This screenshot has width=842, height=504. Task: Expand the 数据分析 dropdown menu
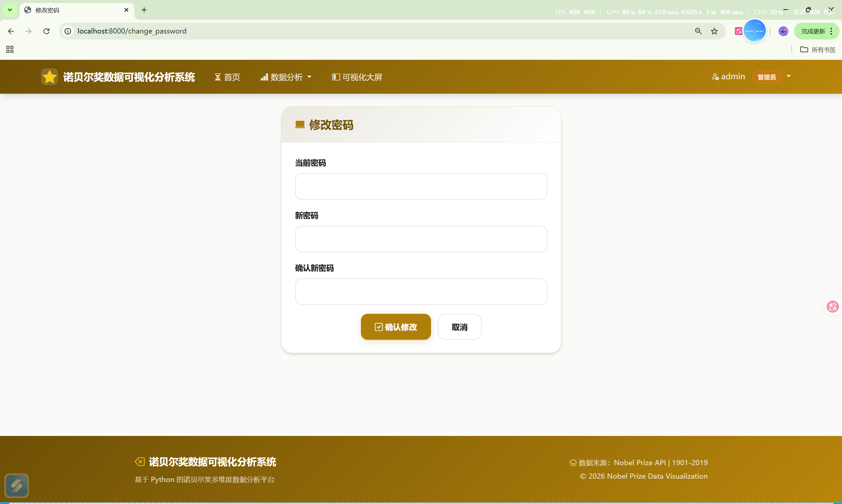286,77
